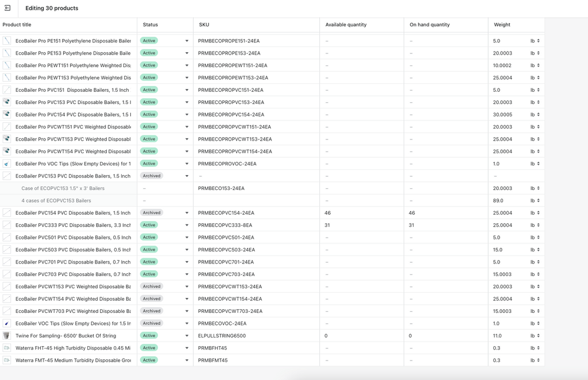Edit title Twine For Sampling- 6500' Bucket
Image resolution: width=588 pixels, height=380 pixels.
pos(66,336)
